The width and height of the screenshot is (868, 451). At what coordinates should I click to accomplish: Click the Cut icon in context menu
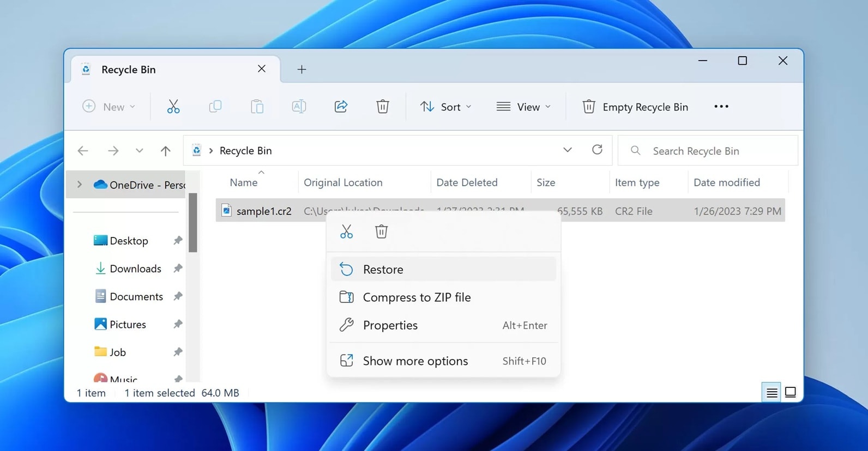pyautogui.click(x=347, y=231)
